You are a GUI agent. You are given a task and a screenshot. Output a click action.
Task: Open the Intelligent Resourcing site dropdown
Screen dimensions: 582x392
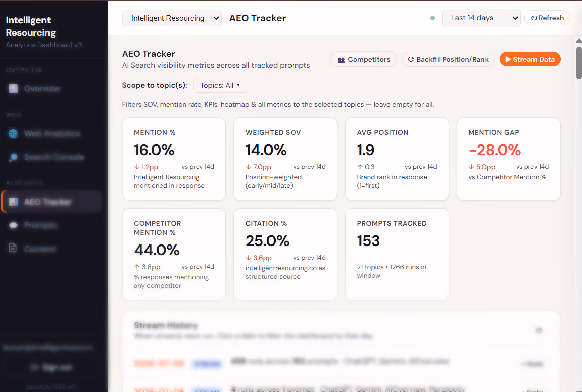tap(172, 18)
